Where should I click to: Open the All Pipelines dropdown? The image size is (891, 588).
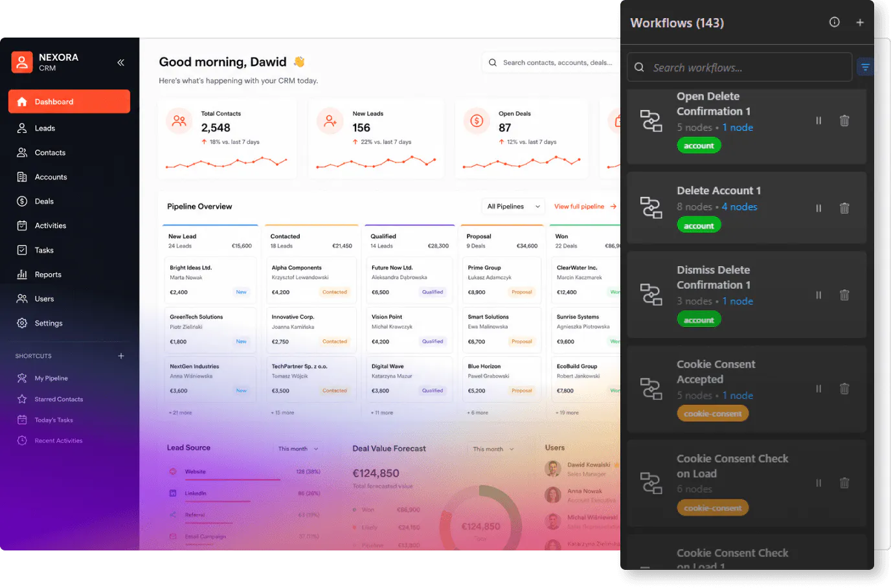513,207
